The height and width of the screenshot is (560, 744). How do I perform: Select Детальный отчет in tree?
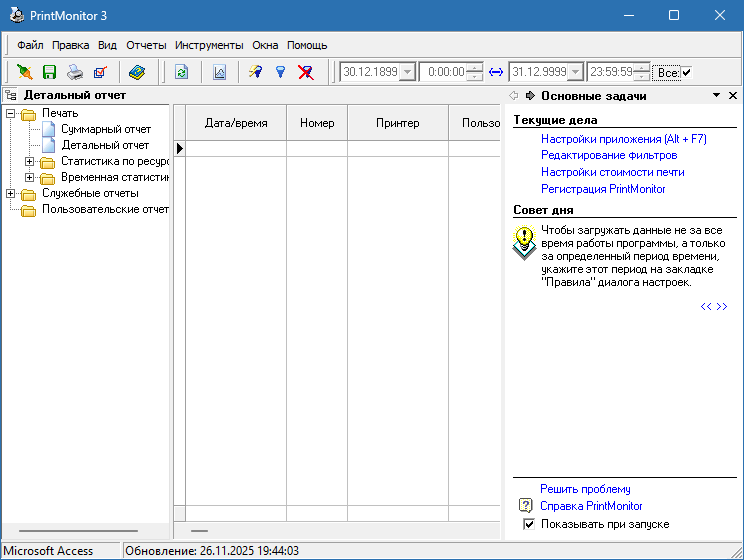[105, 145]
